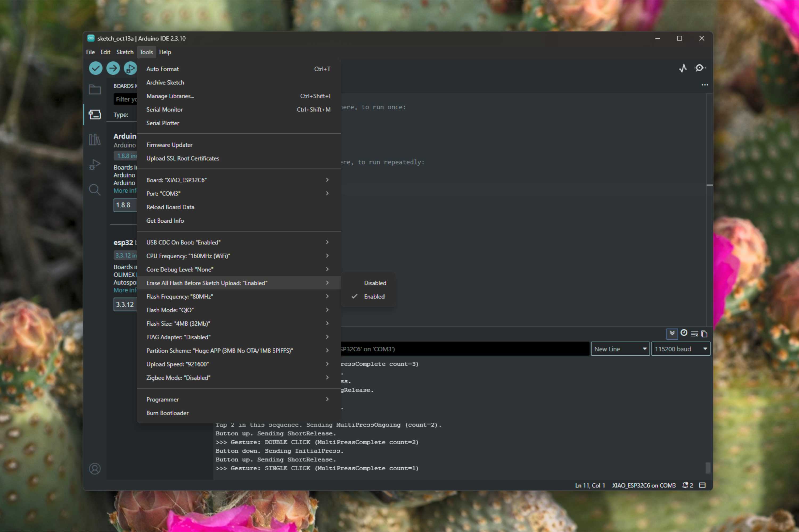Open the esp32 version 3.3.12 selector
The image size is (799, 532).
[125, 304]
